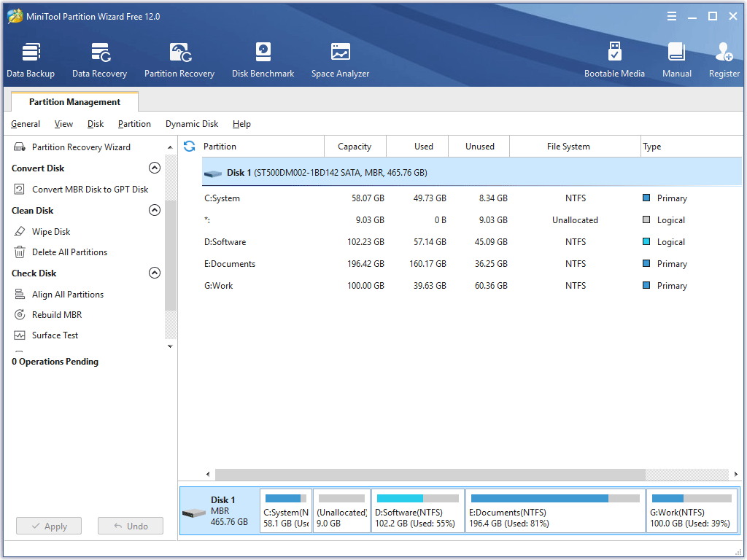Switch to the Partition Management tab
Image resolution: width=747 pixels, height=560 pixels.
coord(74,101)
